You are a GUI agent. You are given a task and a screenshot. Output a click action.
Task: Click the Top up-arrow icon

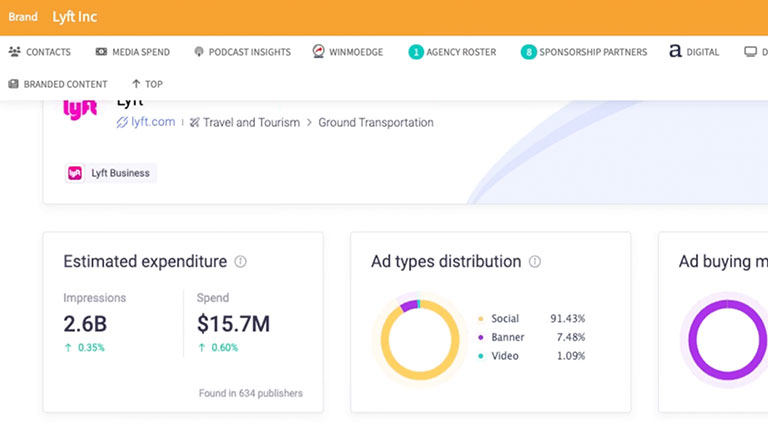(136, 84)
